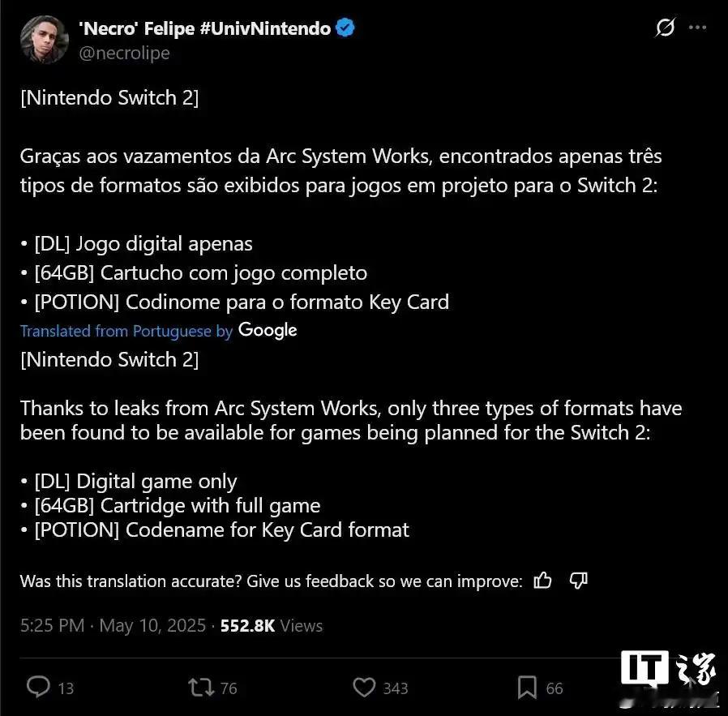The height and width of the screenshot is (716, 728).
Task: Click the 343 likes count
Action: click(395, 688)
